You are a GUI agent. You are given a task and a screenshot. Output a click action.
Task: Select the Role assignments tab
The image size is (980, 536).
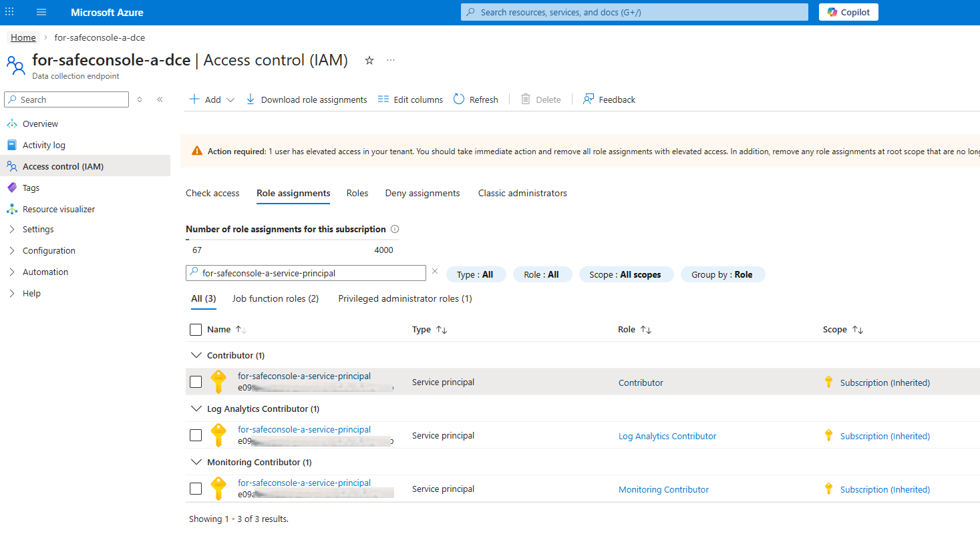(293, 193)
